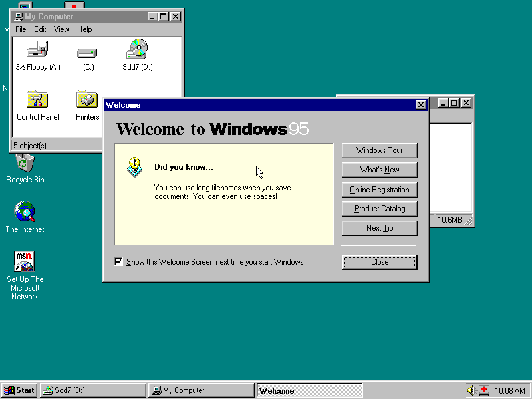Click the What's New button
The height and width of the screenshot is (399, 532).
tap(379, 170)
